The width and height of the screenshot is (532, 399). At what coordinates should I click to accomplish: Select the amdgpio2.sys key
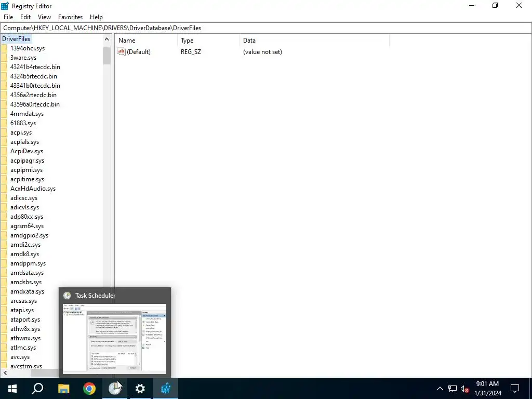click(29, 235)
